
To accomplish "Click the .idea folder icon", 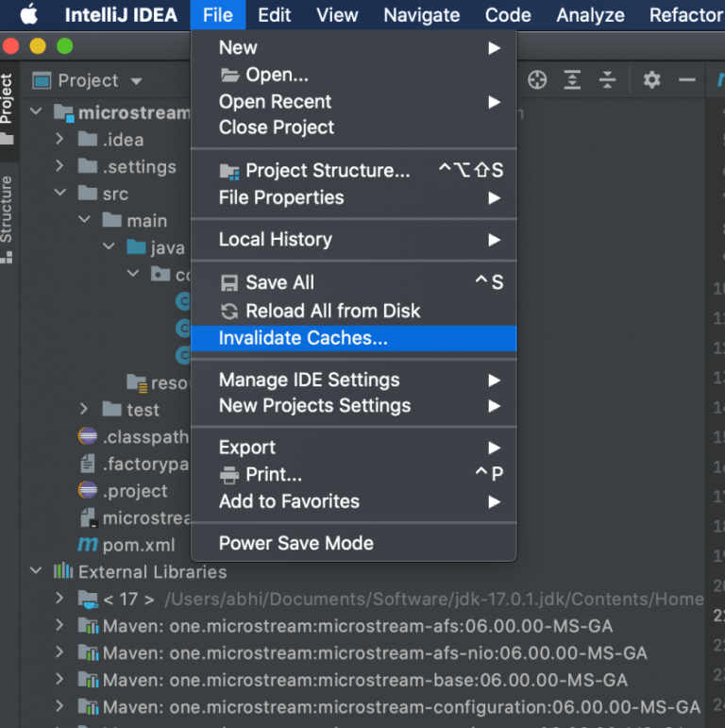I will [x=88, y=139].
